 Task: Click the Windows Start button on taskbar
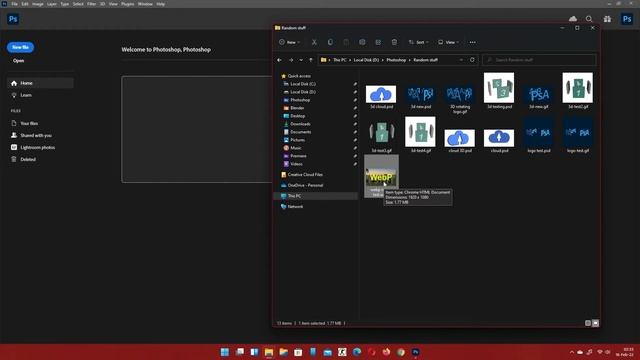[x=224, y=352]
